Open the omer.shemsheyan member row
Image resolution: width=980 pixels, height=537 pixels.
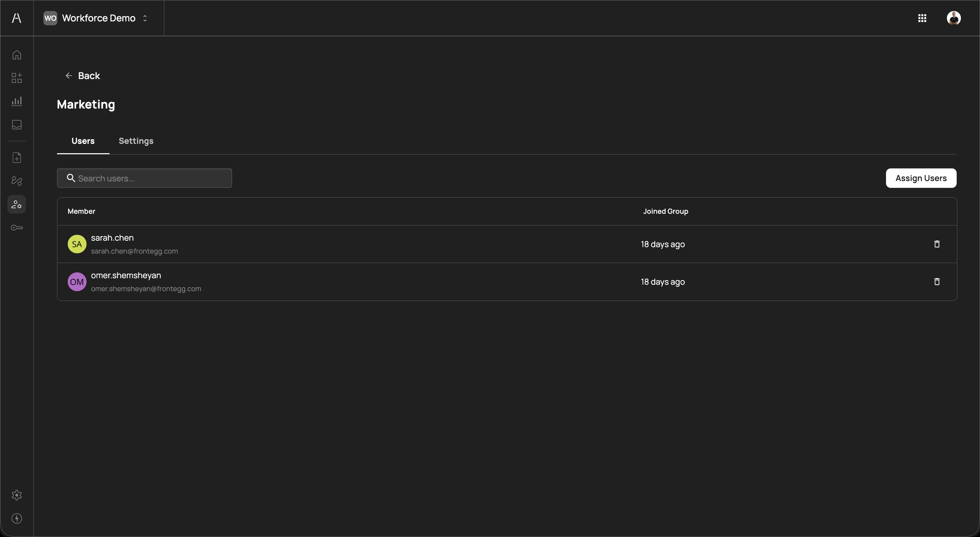[126, 275]
